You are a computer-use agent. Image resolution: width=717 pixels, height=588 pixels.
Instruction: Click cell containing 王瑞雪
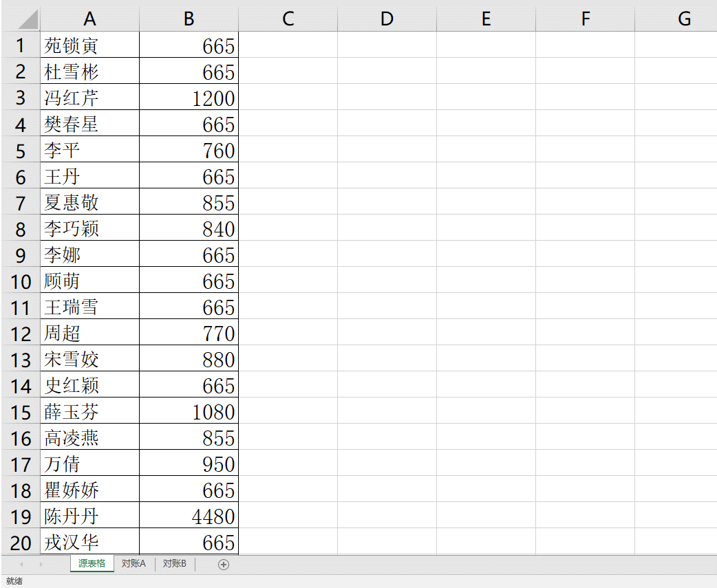(x=89, y=306)
